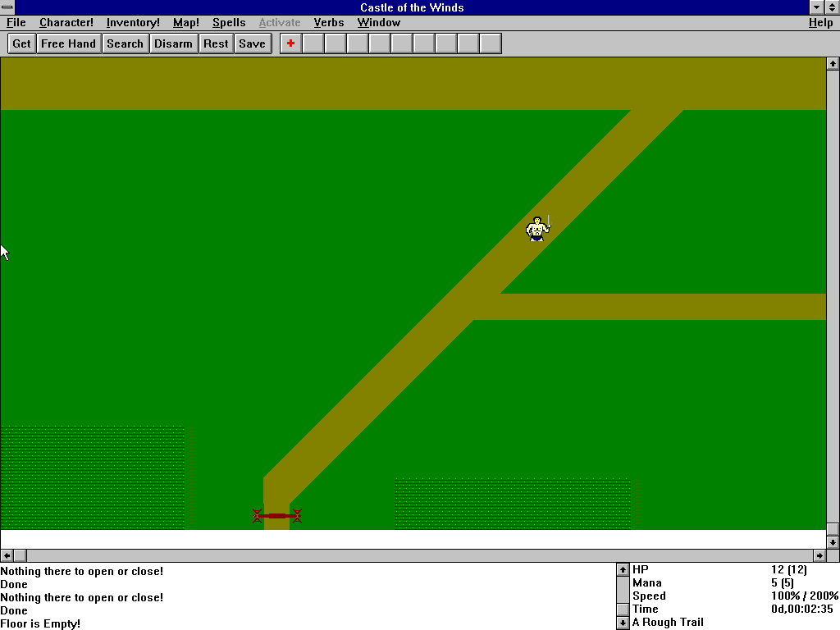Click the Speed value 100% / 200%
The image size is (840, 630).
pos(805,596)
